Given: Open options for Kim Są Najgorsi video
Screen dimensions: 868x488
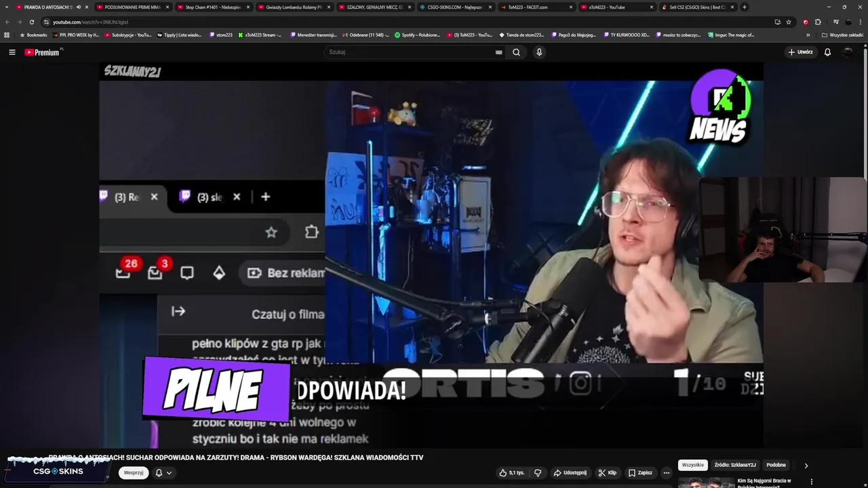Looking at the screenshot, I should (x=812, y=482).
